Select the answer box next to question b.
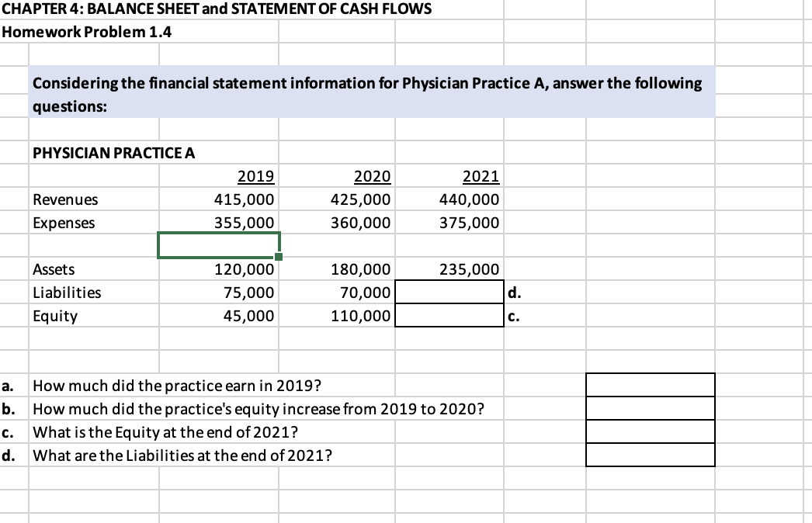The image size is (812, 523). [651, 407]
